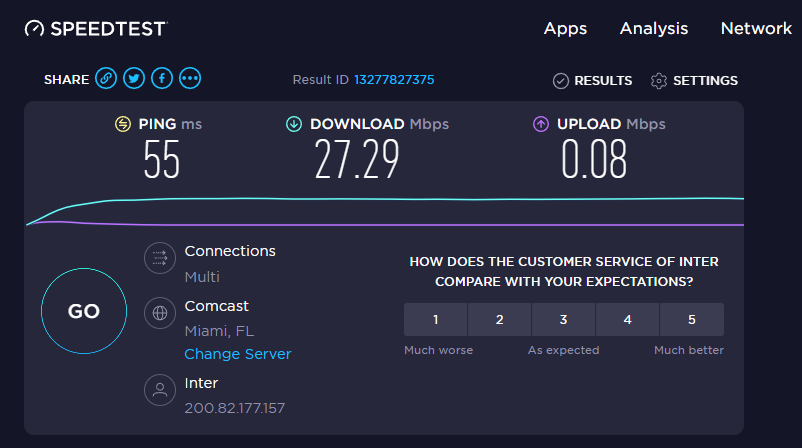The height and width of the screenshot is (448, 802).
Task: Click the Comcast server name
Action: coord(216,306)
